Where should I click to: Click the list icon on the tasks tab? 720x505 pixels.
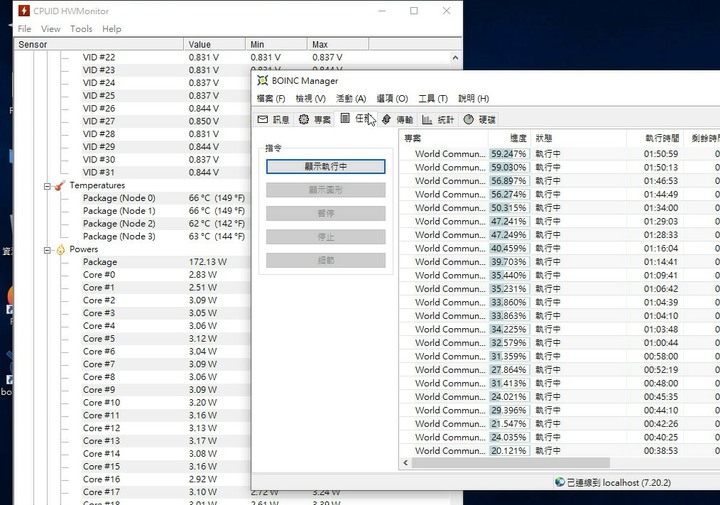345,118
